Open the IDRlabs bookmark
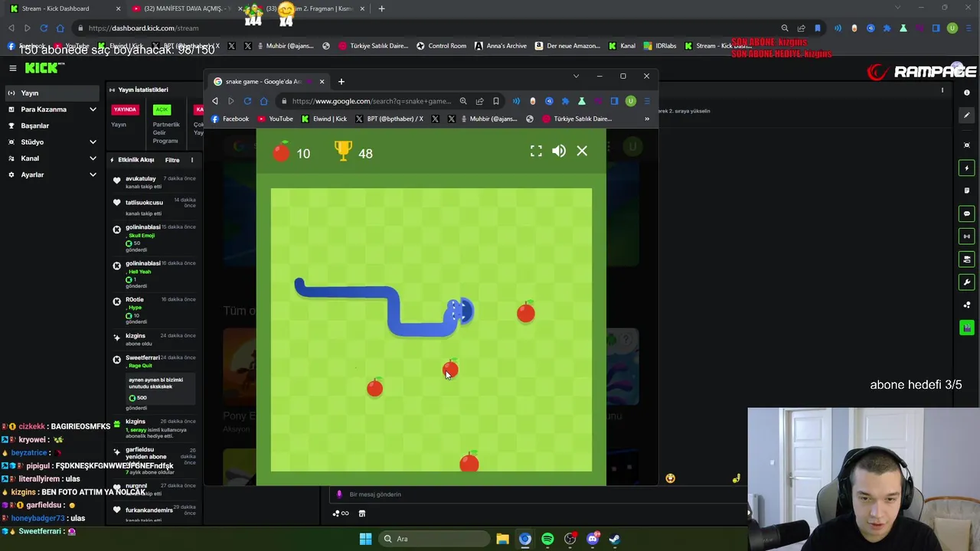Viewport: 980px width, 551px height. 661,46
